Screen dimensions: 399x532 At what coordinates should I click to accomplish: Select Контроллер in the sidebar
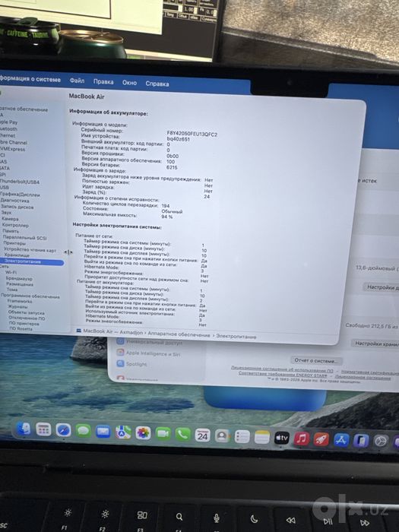coord(15,225)
